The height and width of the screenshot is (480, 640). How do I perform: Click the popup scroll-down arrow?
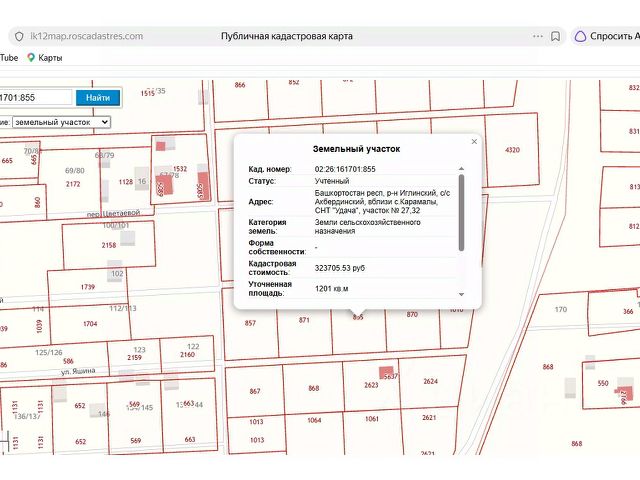461,294
